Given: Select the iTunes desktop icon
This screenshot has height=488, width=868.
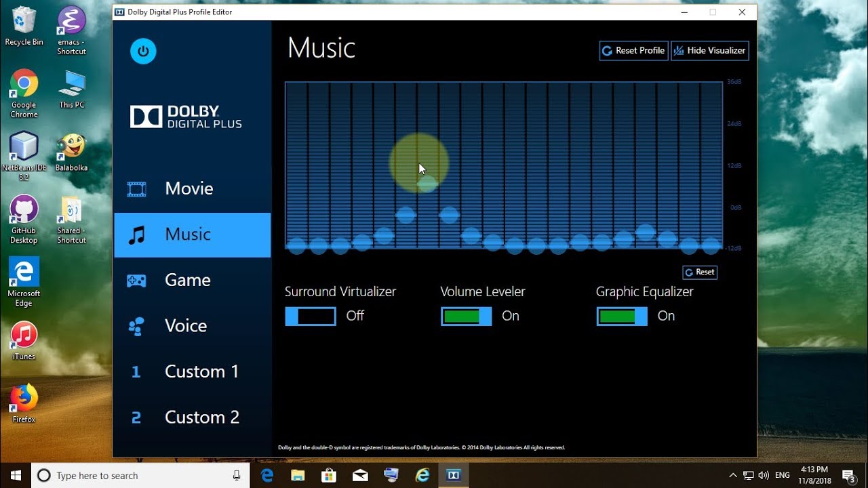Looking at the screenshot, I should coord(24,341).
